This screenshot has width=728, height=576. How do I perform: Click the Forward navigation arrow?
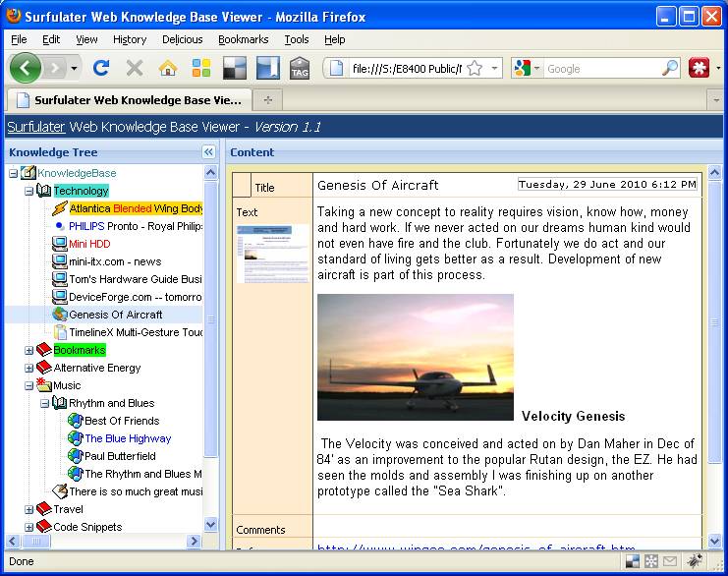tap(56, 68)
